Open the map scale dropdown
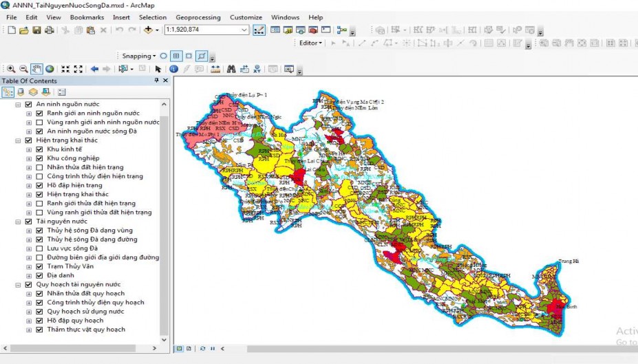 pyautogui.click(x=245, y=30)
